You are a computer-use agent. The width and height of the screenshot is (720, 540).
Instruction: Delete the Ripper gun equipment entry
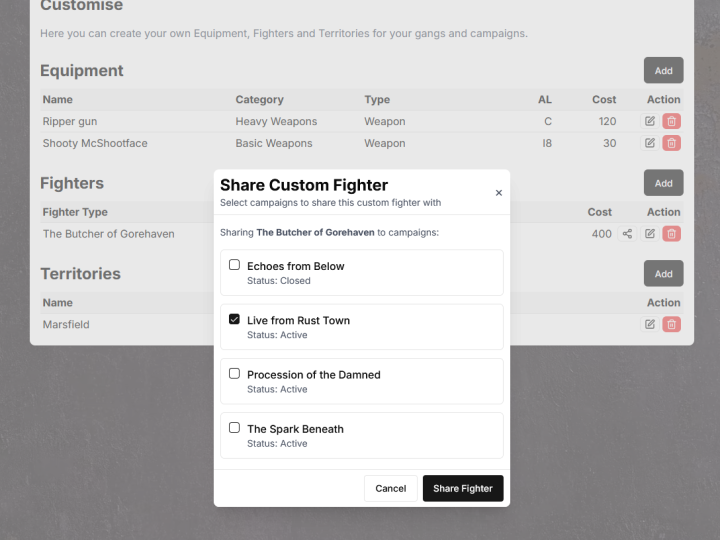[671, 121]
